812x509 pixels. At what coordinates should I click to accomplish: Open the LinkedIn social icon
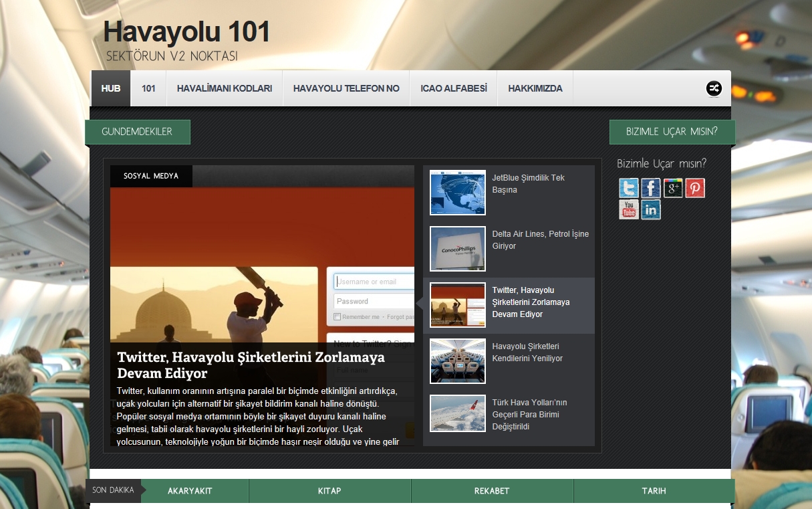tap(651, 209)
